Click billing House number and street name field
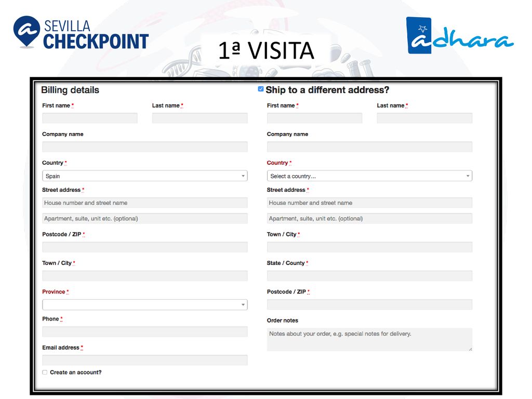Image resolution: width=532 pixels, height=399 pixels. [x=145, y=203]
